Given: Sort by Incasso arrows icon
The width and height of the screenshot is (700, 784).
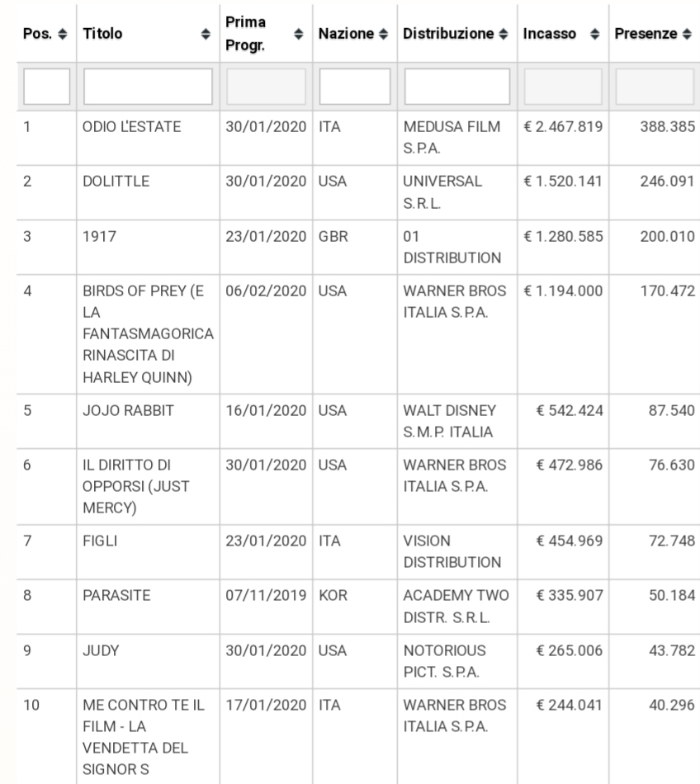Looking at the screenshot, I should [x=592, y=36].
